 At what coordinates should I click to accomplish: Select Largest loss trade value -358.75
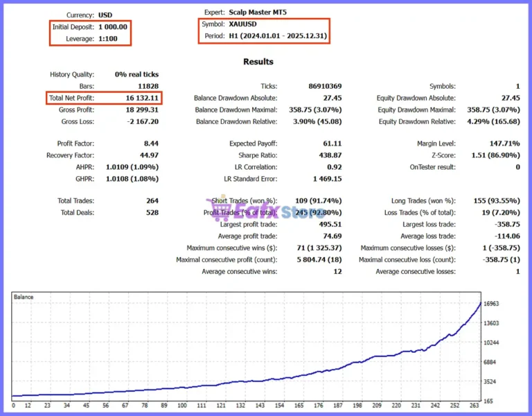508,225
